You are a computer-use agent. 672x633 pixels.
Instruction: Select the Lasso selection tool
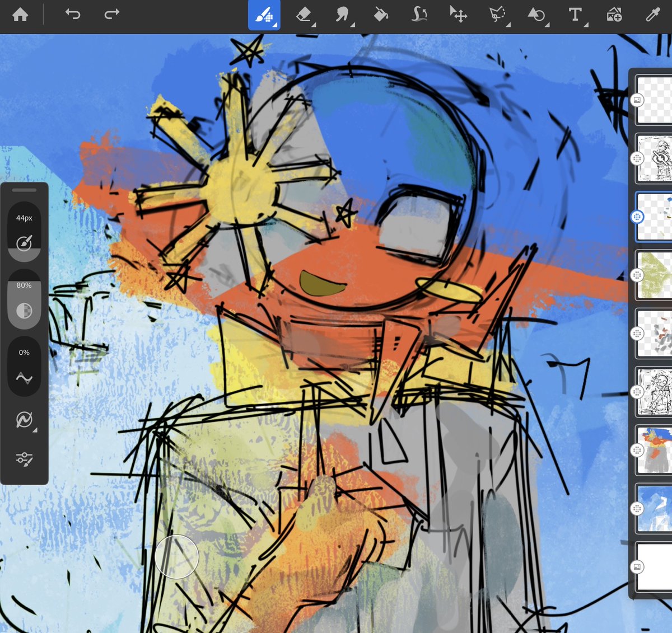497,15
